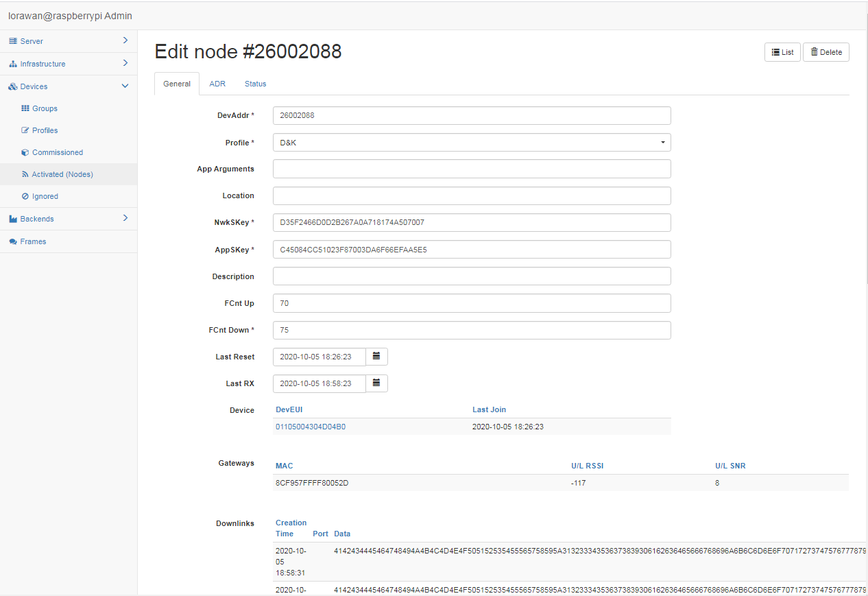Click the Downlinks Data column header

coord(342,534)
